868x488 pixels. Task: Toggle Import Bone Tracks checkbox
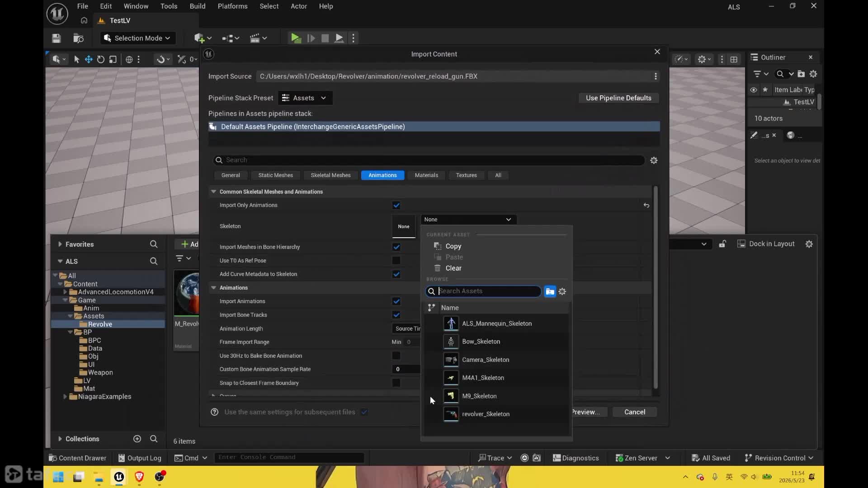point(396,315)
